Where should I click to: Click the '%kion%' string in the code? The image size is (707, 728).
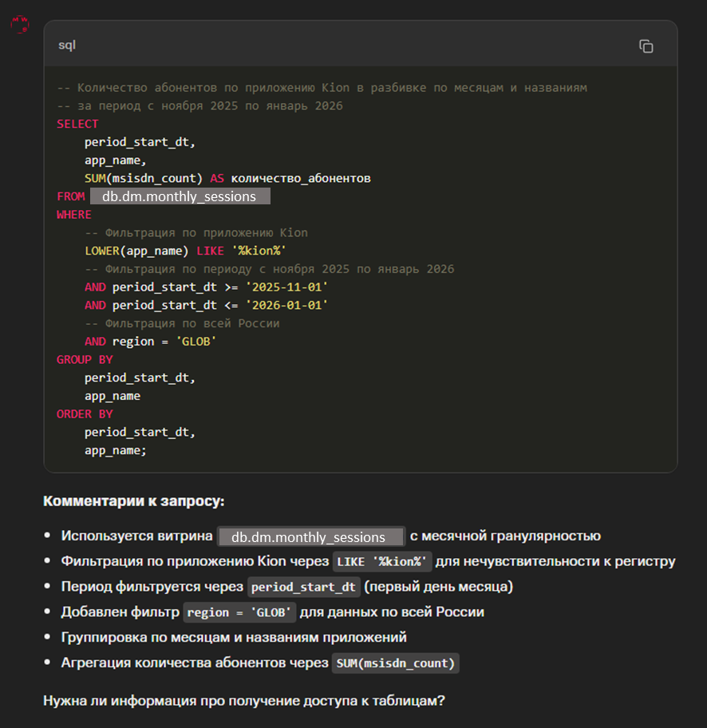tap(259, 251)
